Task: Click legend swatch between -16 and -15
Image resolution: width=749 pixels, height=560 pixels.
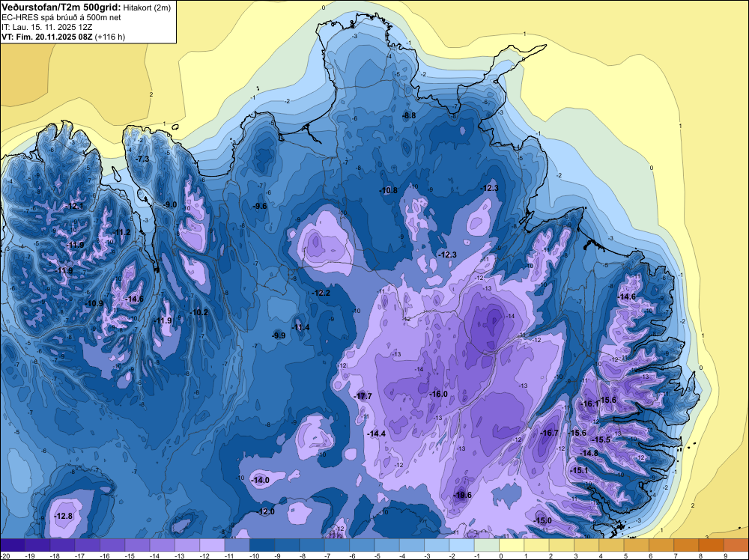Action: pos(112,545)
